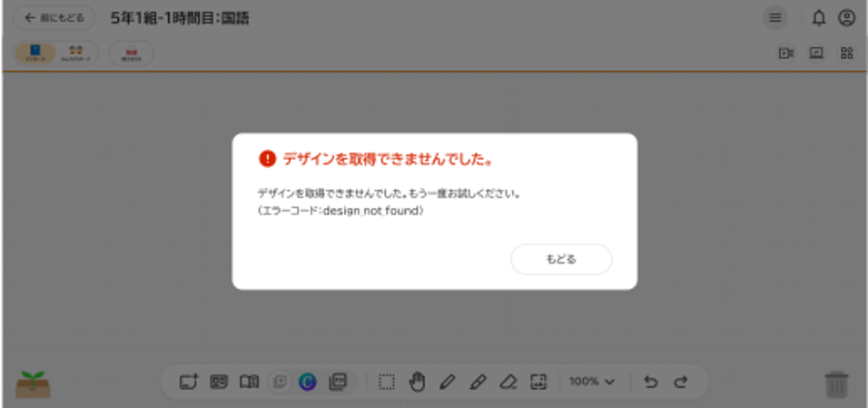Click the undo arrow

pyautogui.click(x=651, y=382)
